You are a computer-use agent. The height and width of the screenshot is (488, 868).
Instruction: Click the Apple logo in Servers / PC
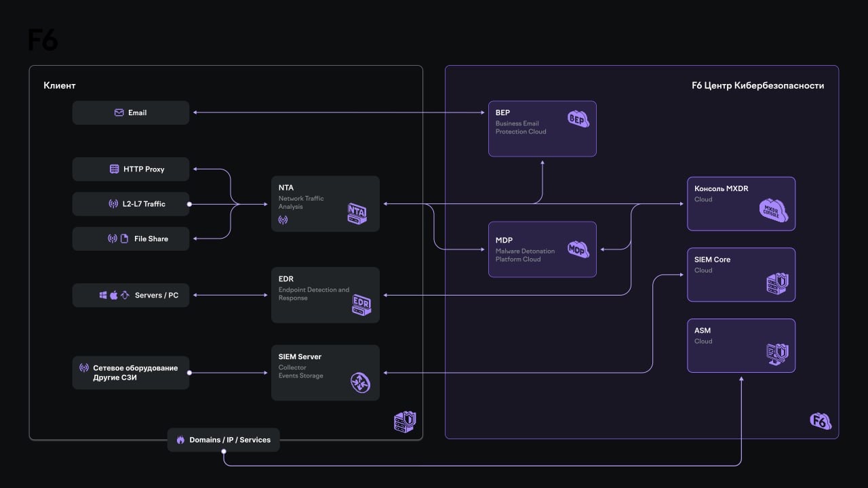pos(114,295)
